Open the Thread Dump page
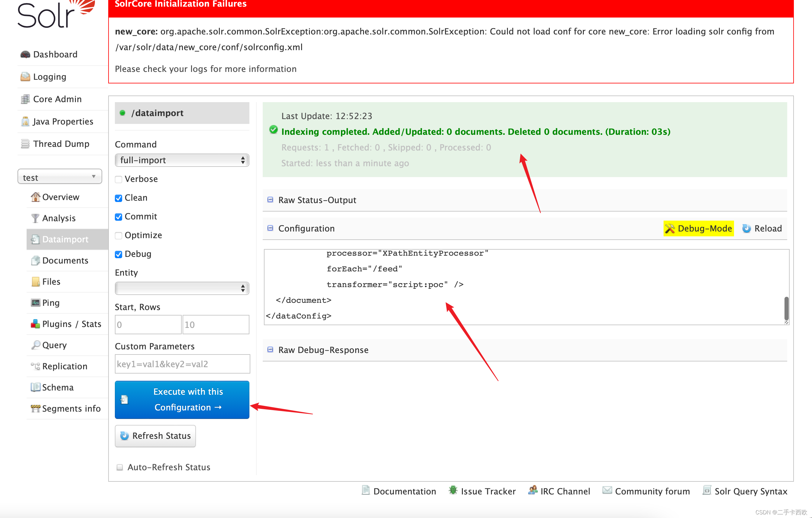 tap(63, 144)
